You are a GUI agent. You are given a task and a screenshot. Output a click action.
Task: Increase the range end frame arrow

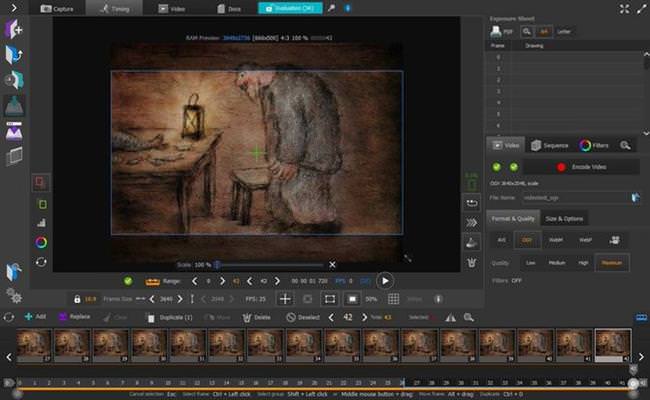point(277,281)
